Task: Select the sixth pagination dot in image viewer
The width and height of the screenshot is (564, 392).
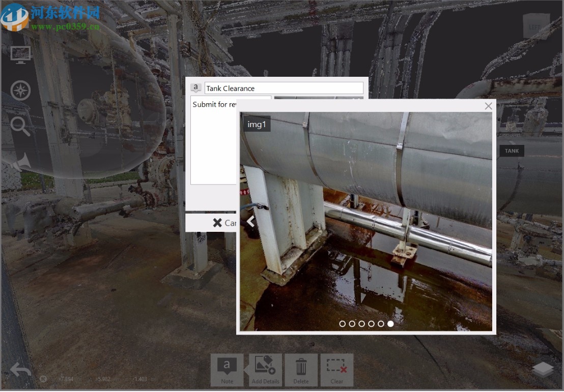Action: point(390,323)
